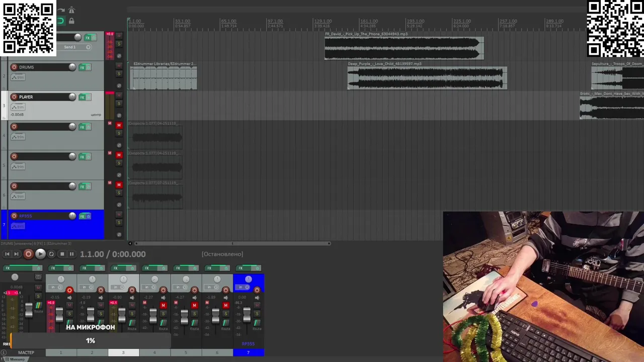Bypass FX on the RP355 track
Screen dimensions: 644x362
pyautogui.click(x=89, y=216)
